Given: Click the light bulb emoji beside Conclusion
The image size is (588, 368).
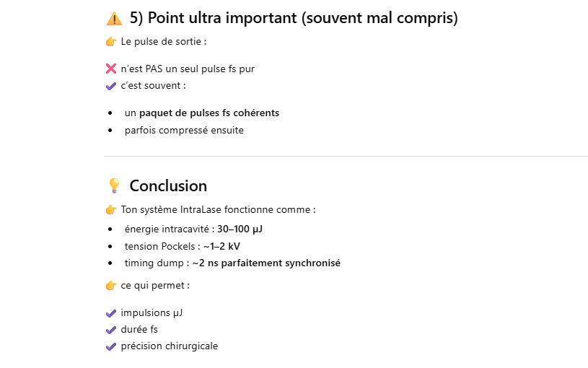Looking at the screenshot, I should 114,186.
